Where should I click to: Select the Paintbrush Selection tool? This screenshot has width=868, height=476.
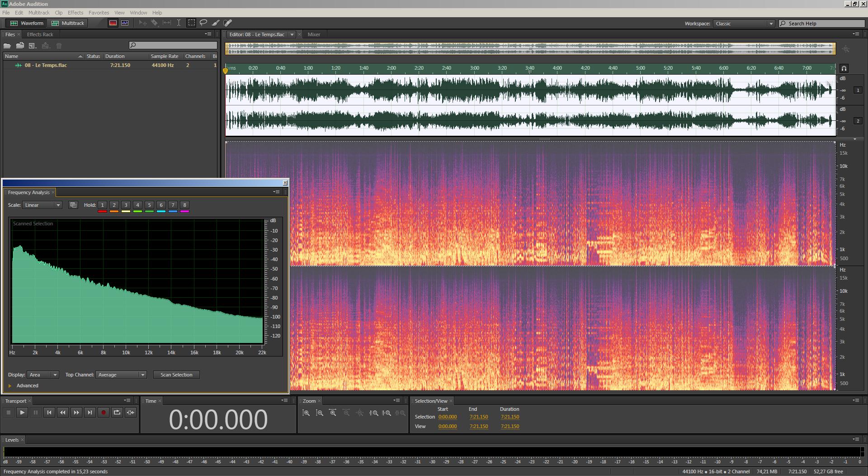point(216,23)
